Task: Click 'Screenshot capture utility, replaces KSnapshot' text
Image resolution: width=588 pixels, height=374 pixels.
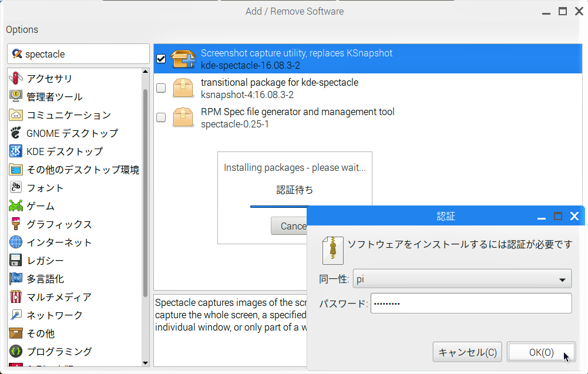Action: point(297,53)
